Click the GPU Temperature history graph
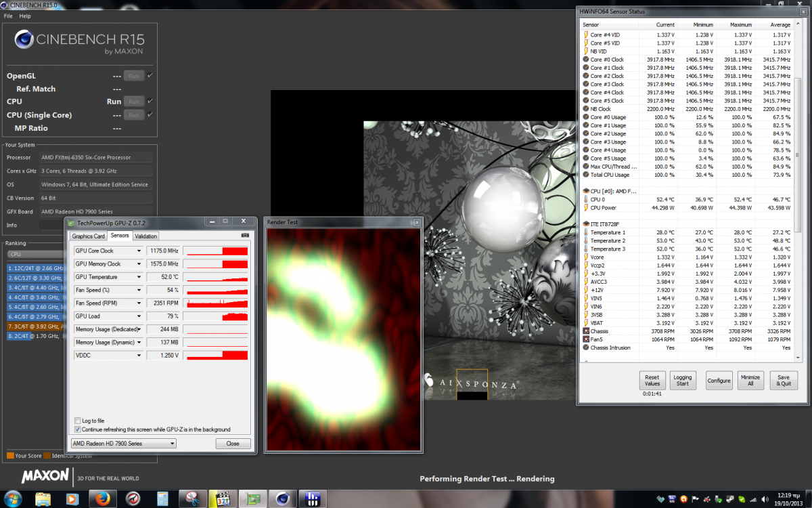This screenshot has height=508, width=812. coord(217,277)
